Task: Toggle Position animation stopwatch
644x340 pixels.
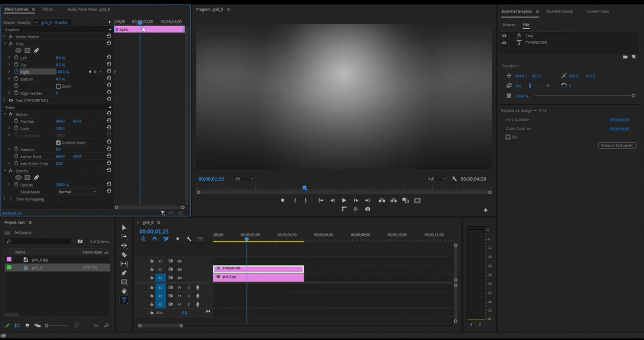Action: [x=16, y=121]
